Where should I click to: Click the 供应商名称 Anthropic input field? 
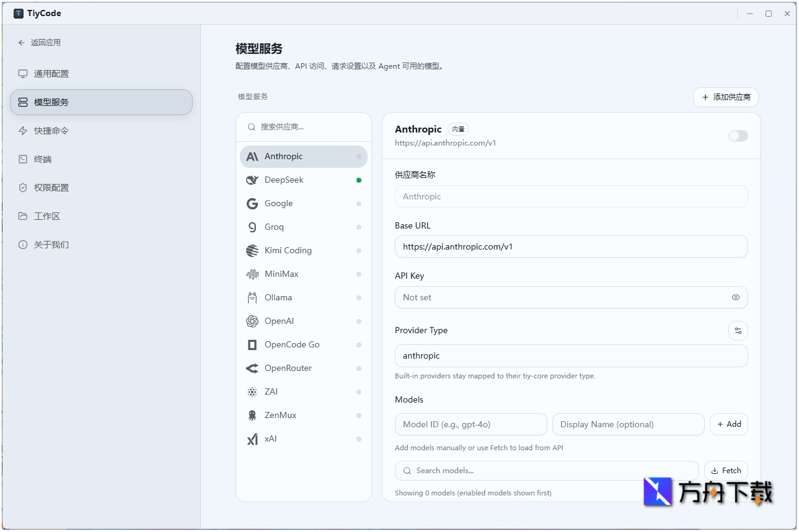572,196
